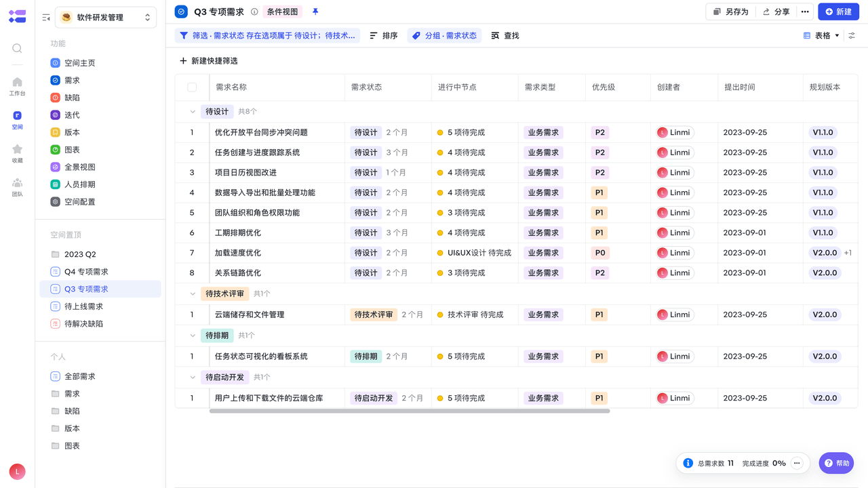Open requirement 用户上传和下载文件的云端仓库

(x=269, y=399)
